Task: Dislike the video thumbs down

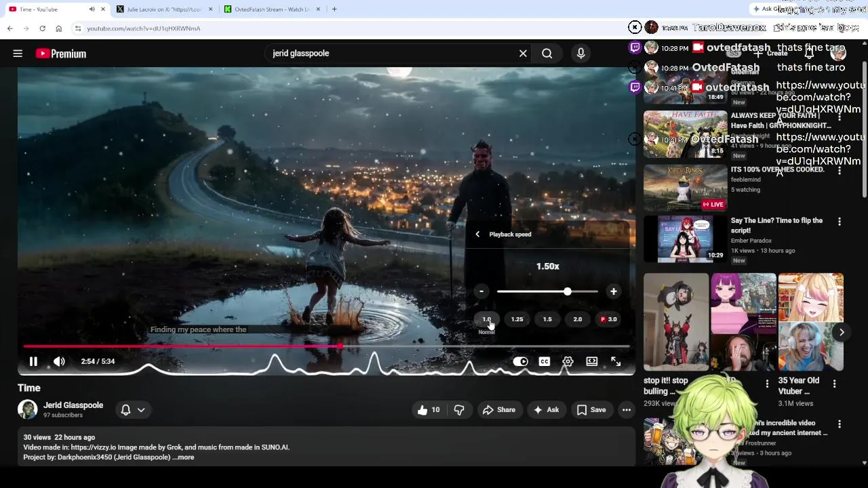Action: (459, 410)
